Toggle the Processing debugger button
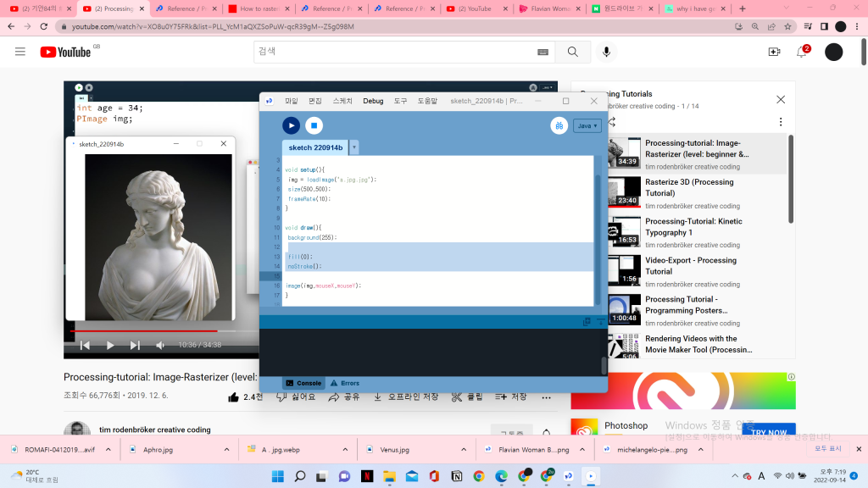Viewport: 868px width, 488px height. (559, 125)
